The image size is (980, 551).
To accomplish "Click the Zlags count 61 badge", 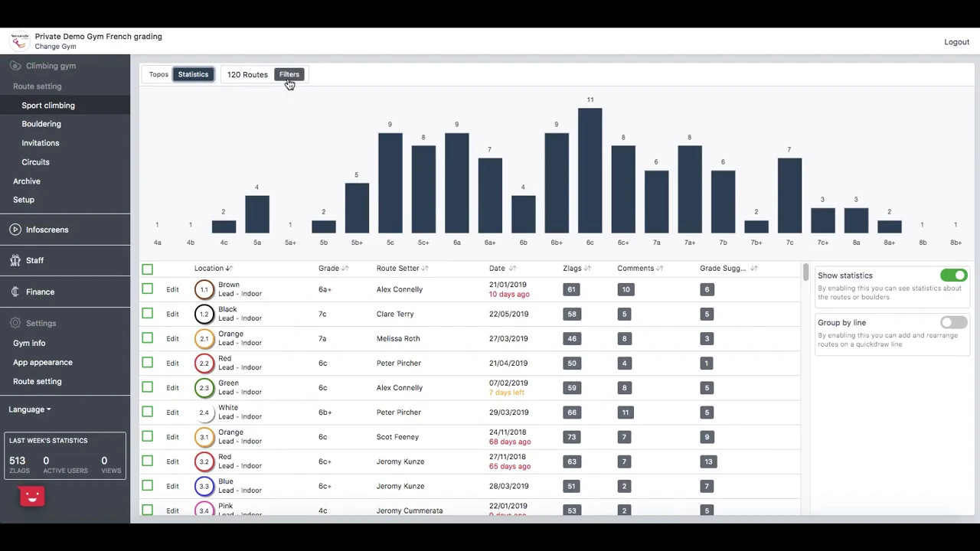I will [x=571, y=289].
